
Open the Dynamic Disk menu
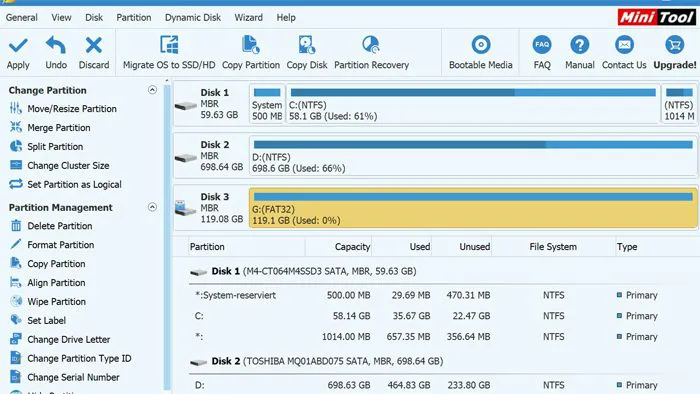(193, 17)
